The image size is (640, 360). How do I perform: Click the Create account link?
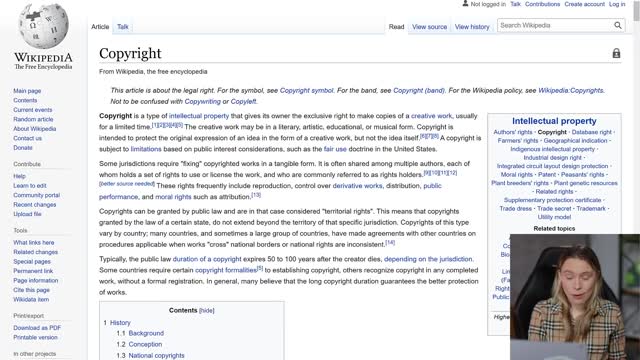coord(584,4)
